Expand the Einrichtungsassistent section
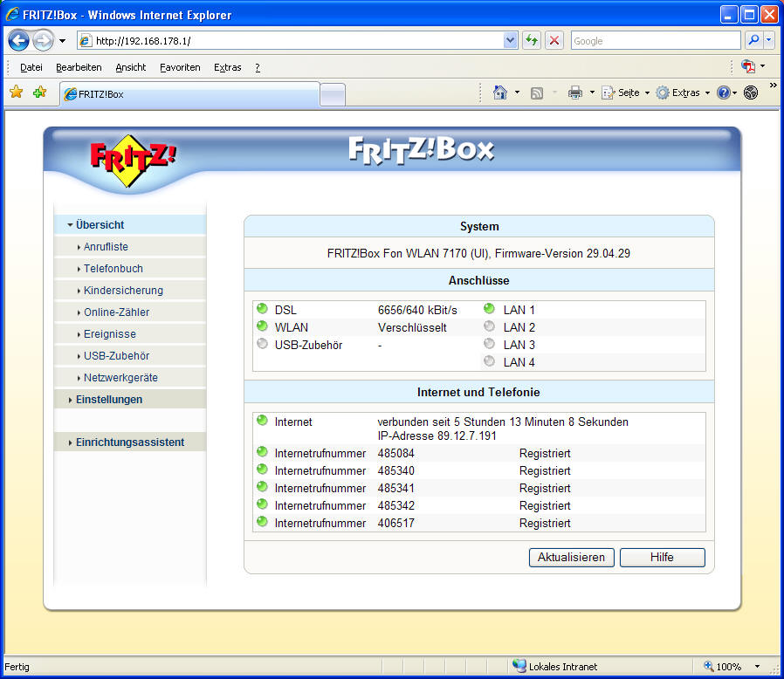The height and width of the screenshot is (679, 784). point(130,442)
